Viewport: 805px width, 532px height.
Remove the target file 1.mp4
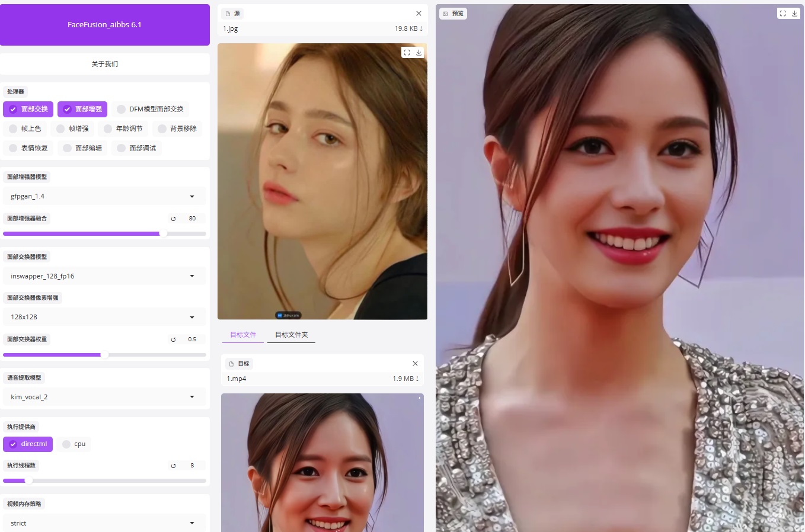[x=415, y=364]
